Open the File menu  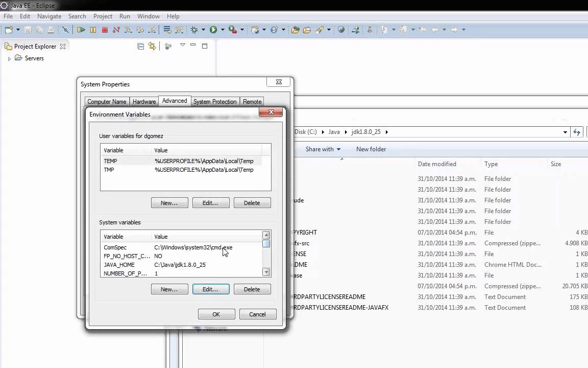pos(8,16)
